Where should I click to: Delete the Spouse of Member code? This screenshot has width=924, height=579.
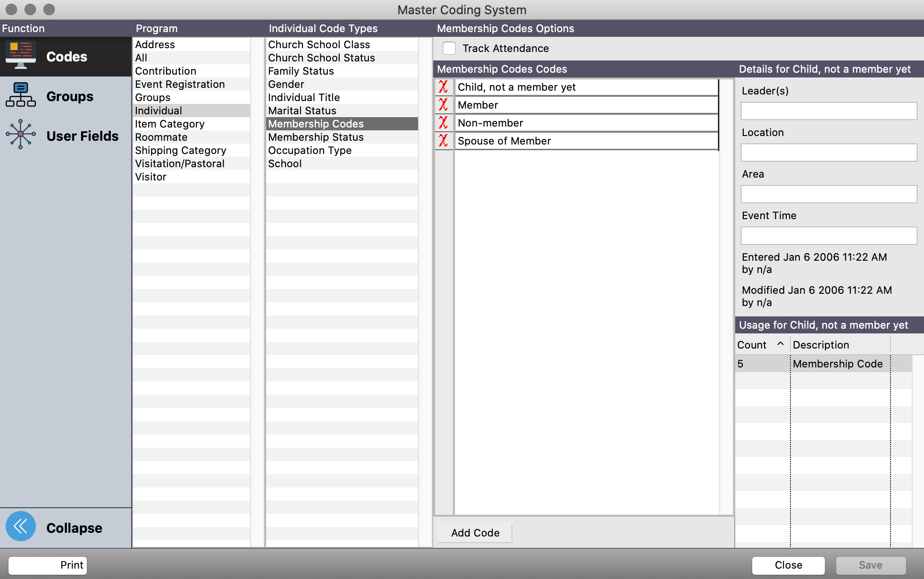pos(443,141)
